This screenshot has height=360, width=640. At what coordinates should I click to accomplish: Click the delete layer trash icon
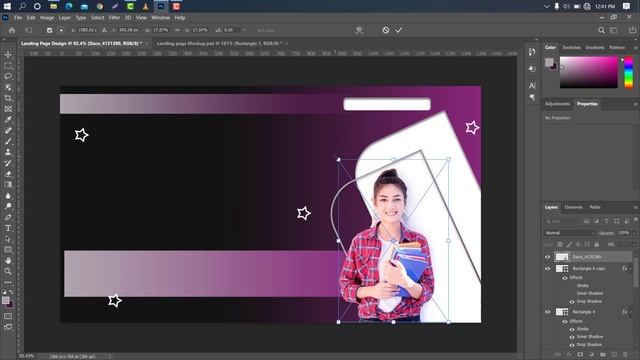(x=625, y=355)
